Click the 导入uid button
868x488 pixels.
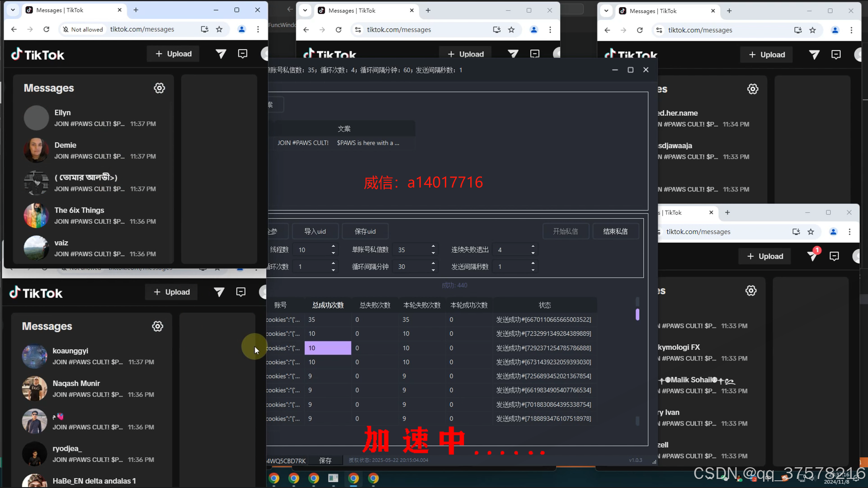(x=315, y=231)
